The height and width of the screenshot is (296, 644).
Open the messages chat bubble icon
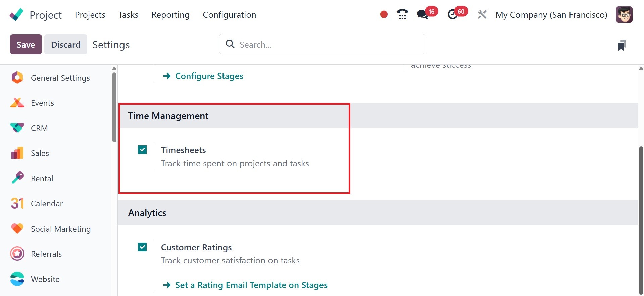[422, 14]
